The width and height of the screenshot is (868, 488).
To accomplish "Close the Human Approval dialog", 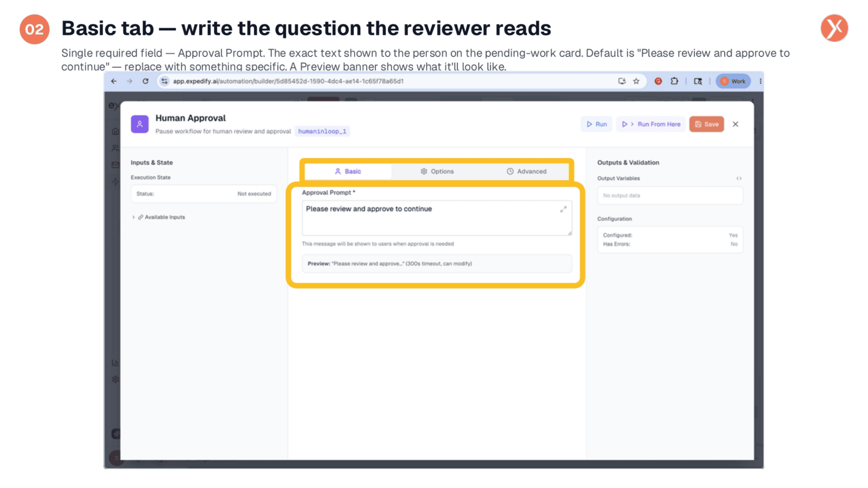I will (x=736, y=124).
